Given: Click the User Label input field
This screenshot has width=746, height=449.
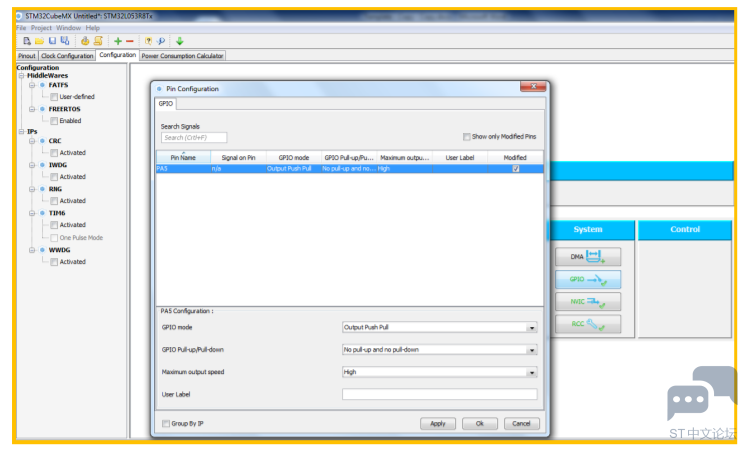Looking at the screenshot, I should point(440,394).
